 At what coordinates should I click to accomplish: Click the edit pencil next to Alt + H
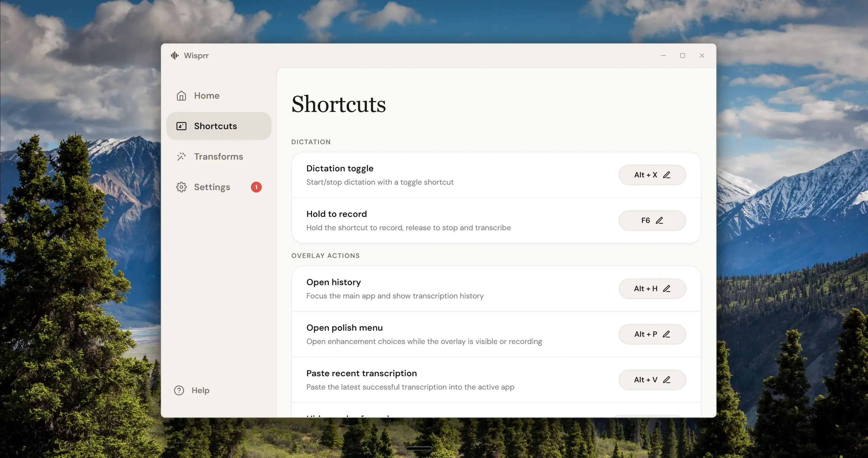click(667, 289)
